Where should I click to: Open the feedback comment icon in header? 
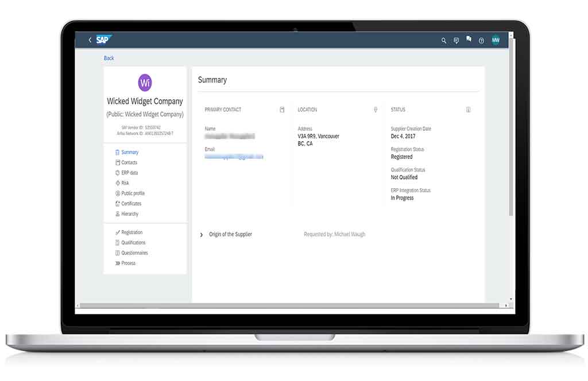[456, 41]
